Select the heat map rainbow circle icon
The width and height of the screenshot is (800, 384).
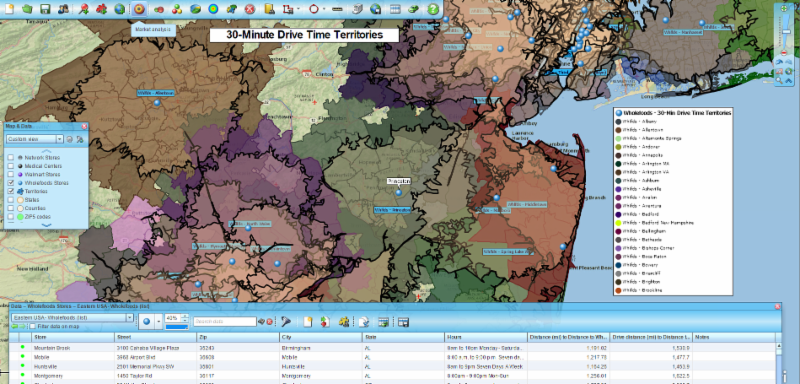click(x=214, y=9)
